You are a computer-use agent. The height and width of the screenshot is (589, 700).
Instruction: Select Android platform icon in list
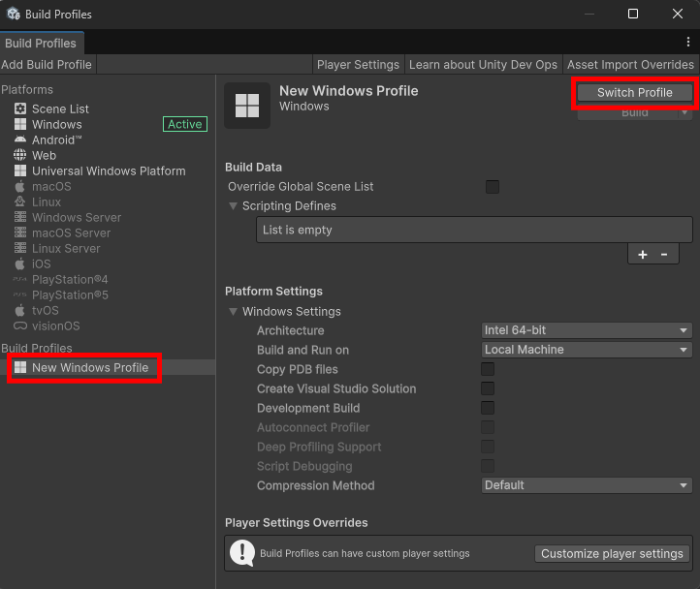click(20, 139)
